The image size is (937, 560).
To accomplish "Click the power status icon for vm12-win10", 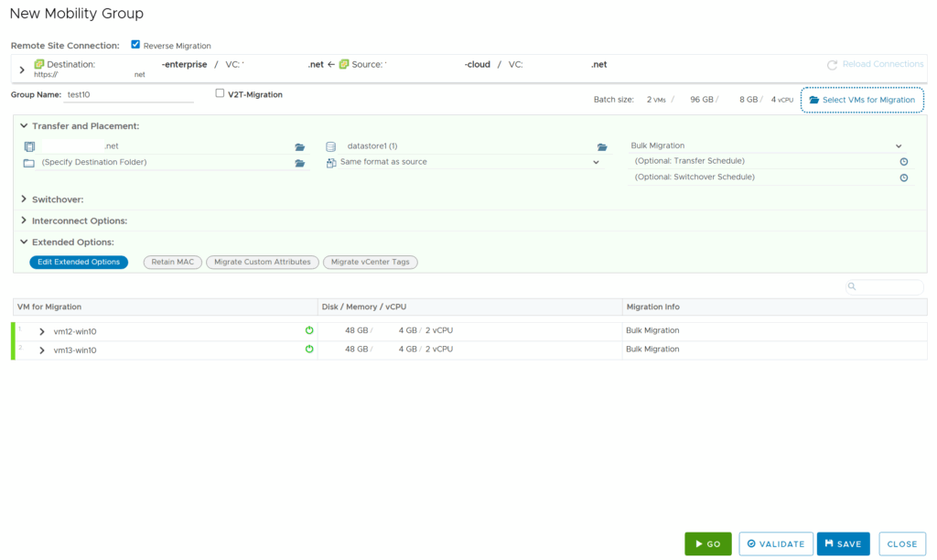I will (309, 330).
